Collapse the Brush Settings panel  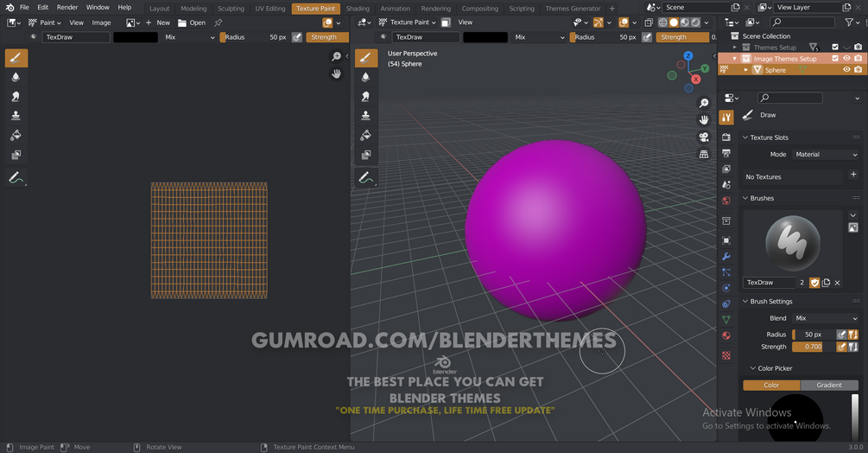(745, 302)
